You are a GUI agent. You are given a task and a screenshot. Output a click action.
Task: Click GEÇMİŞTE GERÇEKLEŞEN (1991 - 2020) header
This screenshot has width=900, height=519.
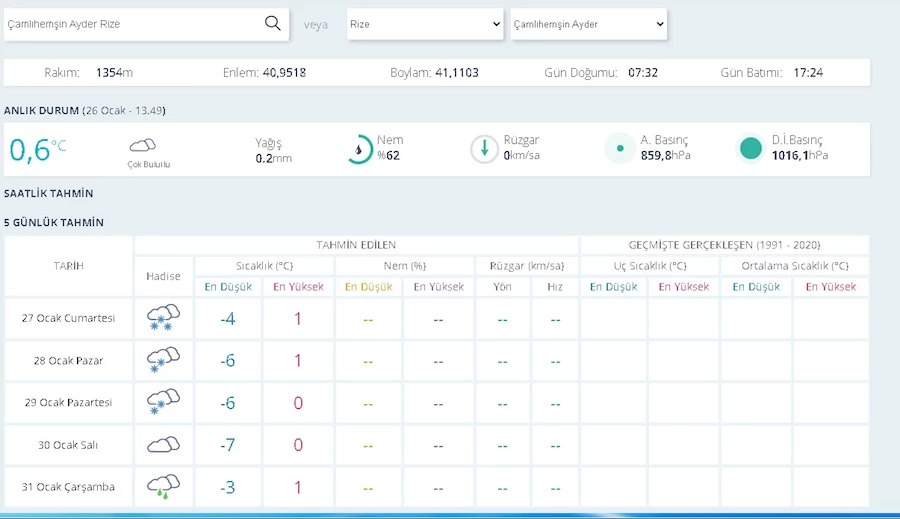tap(724, 245)
